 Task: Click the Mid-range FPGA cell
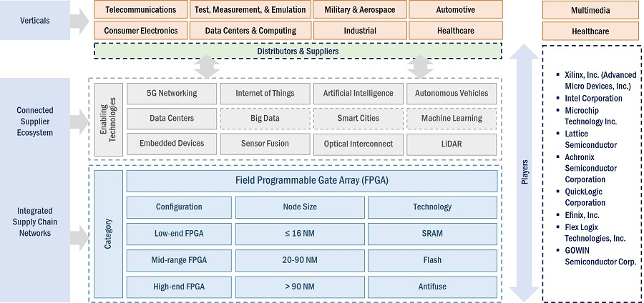point(180,259)
